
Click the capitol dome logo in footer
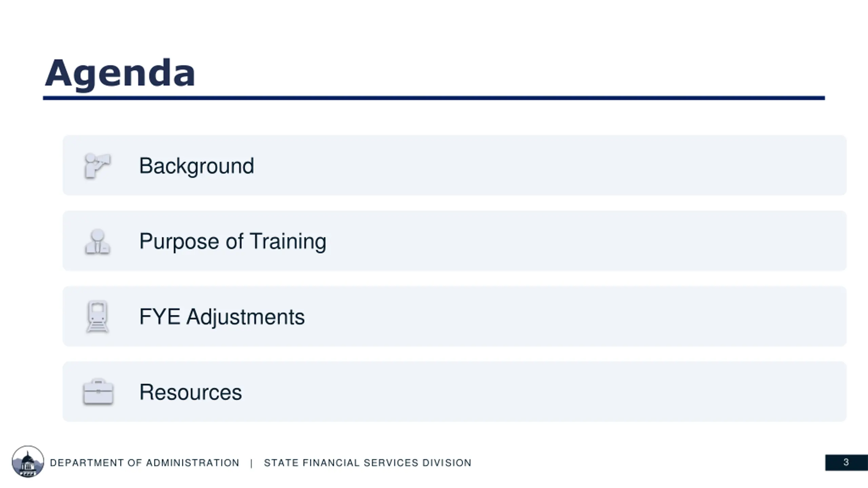click(28, 462)
